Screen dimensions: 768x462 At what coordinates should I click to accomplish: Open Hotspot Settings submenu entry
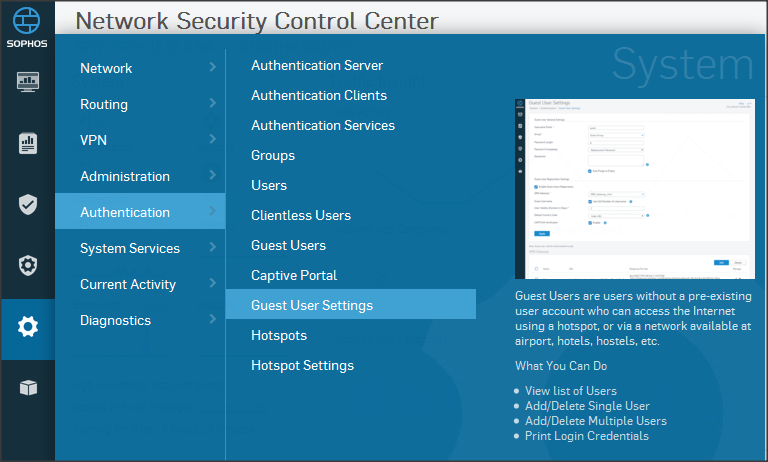pyautogui.click(x=302, y=365)
